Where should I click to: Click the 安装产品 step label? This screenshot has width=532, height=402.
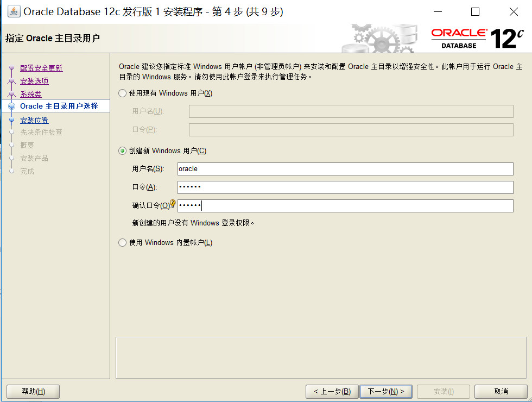34,158
